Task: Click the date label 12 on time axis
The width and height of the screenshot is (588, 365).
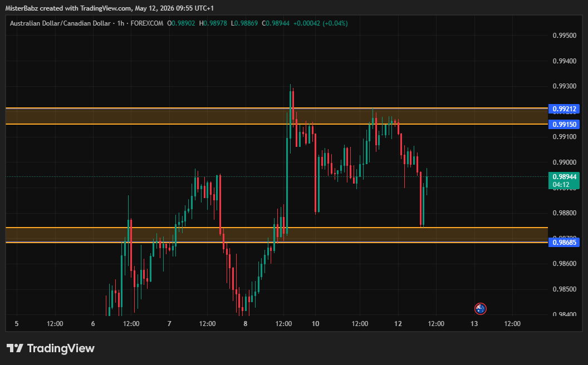Action: pyautogui.click(x=398, y=323)
